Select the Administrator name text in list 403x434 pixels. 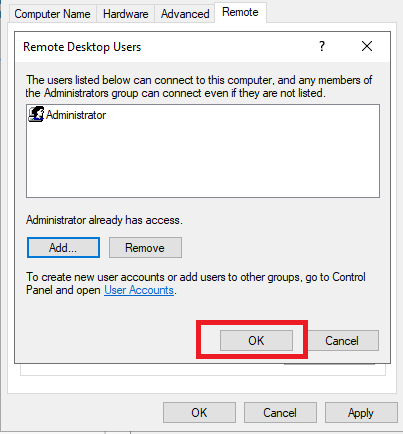point(76,115)
